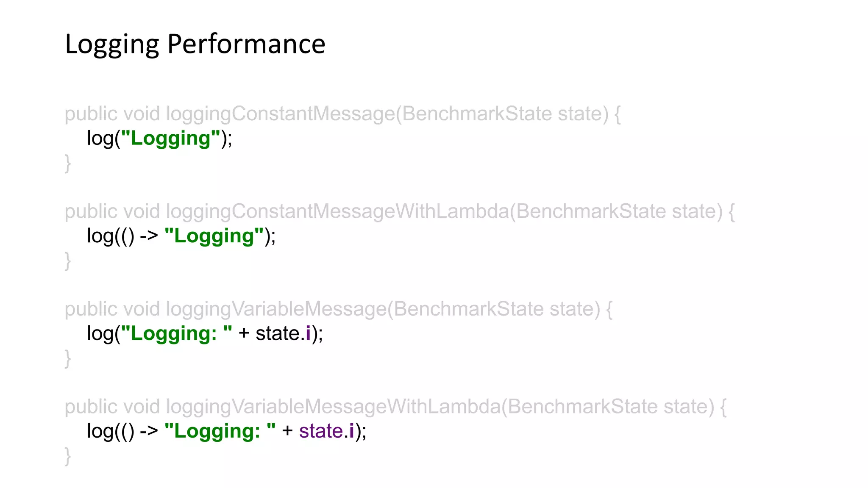Click the lambda arrow before the plain "Logging" string
868x488 pixels.
(149, 236)
